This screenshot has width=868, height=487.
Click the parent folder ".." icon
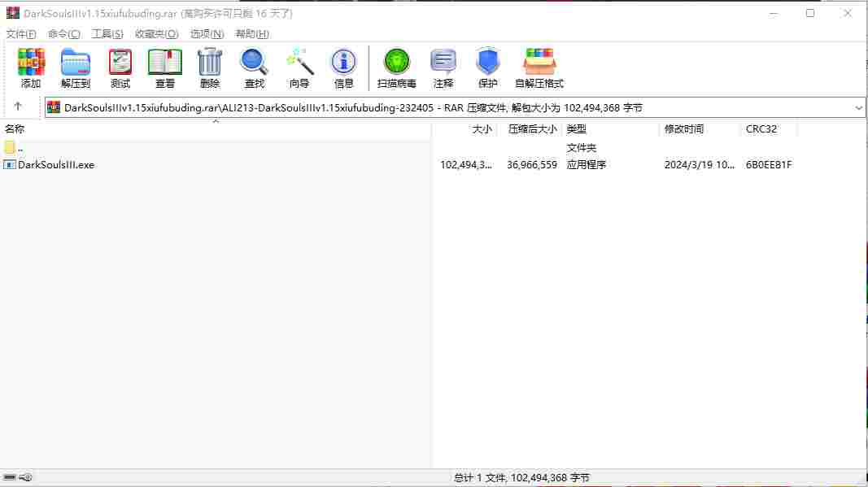[x=10, y=147]
